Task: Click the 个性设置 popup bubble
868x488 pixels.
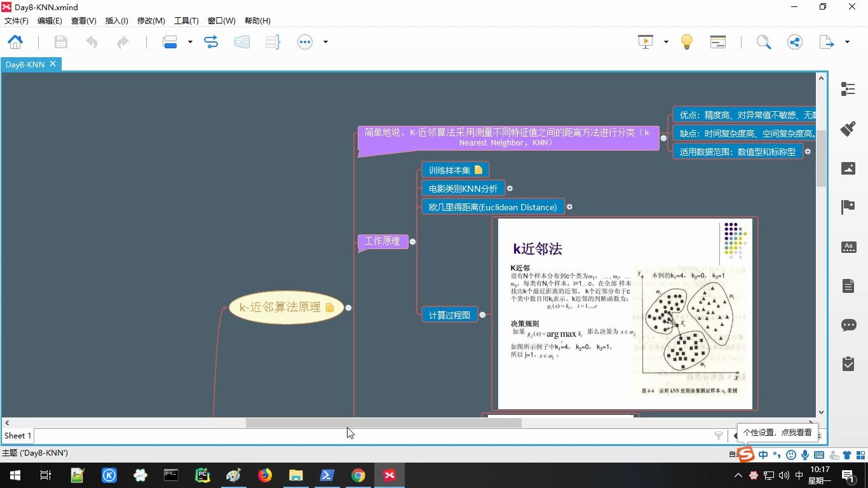Action: [x=776, y=432]
